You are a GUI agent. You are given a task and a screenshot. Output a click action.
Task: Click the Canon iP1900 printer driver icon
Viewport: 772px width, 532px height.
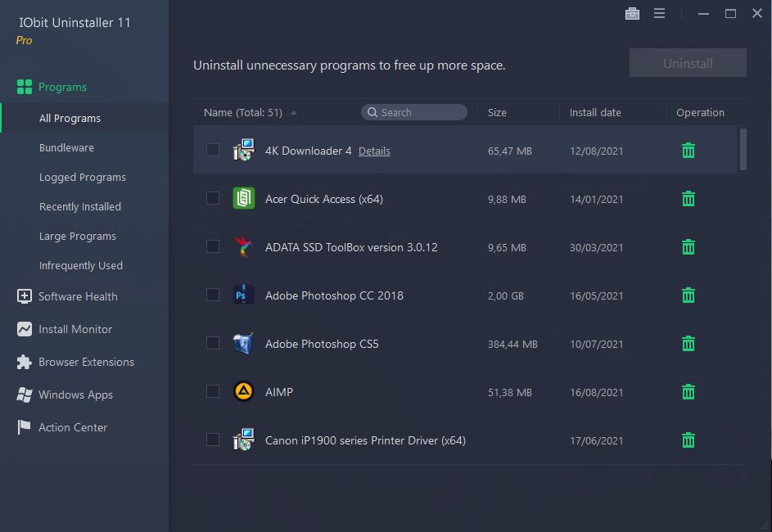[244, 439]
